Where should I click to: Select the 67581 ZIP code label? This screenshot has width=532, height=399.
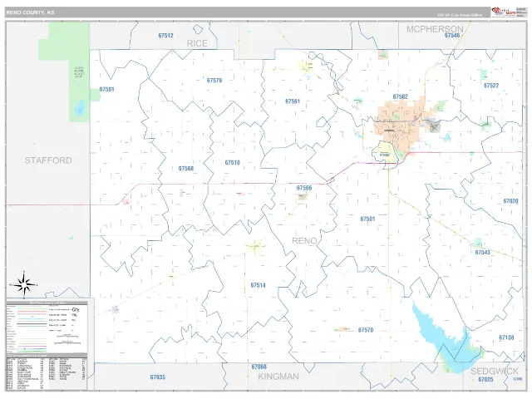coord(106,89)
